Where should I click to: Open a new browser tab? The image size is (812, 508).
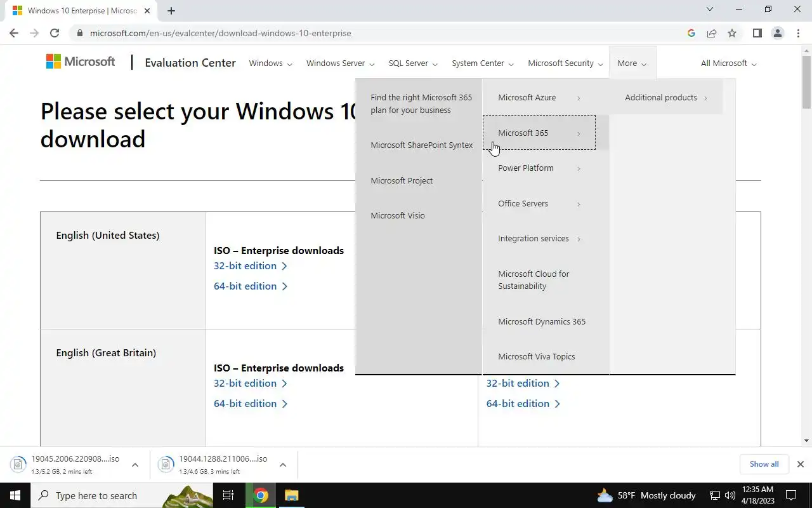coord(171,10)
